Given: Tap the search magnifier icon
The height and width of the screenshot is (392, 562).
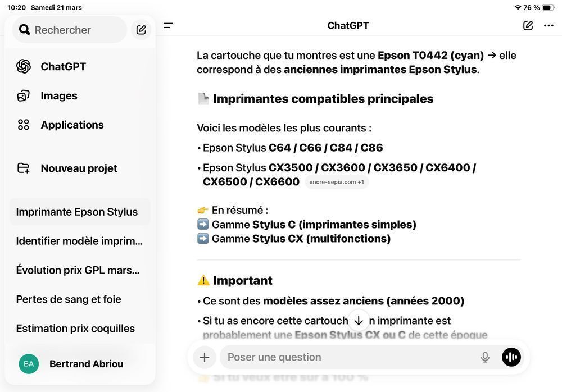Looking at the screenshot, I should 24,30.
